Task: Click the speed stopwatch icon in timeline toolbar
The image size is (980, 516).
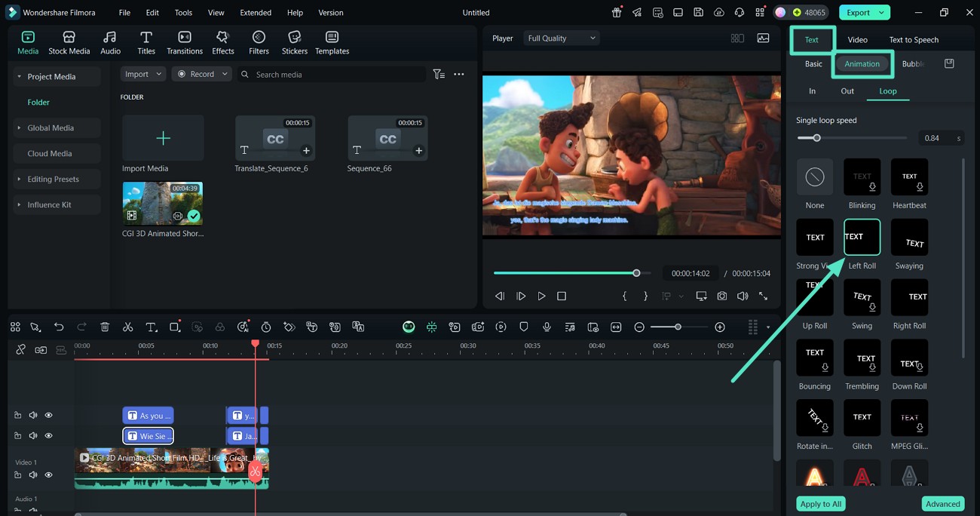Action: click(x=266, y=327)
